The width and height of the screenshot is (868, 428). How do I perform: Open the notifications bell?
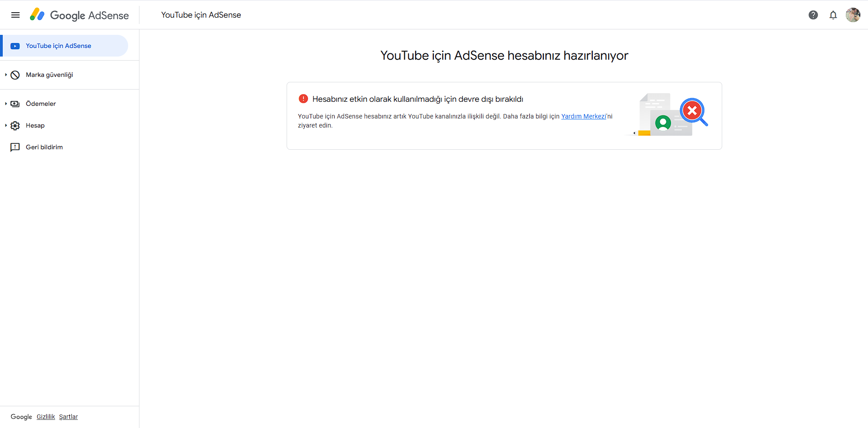(833, 15)
